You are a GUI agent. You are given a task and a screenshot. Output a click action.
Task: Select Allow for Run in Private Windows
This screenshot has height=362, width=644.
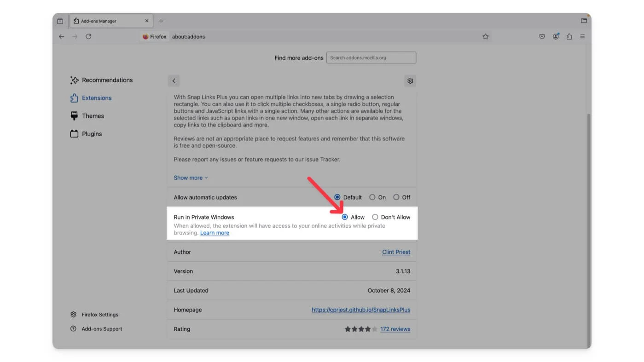click(x=345, y=217)
